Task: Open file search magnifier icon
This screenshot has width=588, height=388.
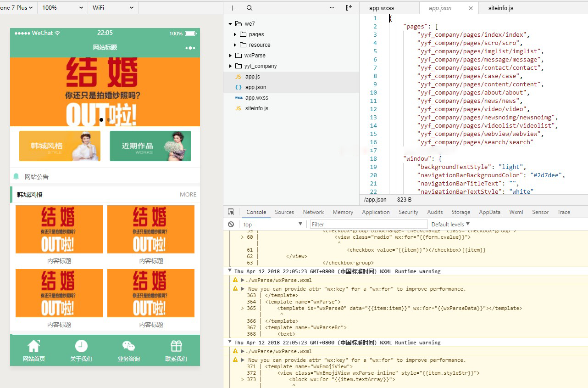Action: coord(250,8)
